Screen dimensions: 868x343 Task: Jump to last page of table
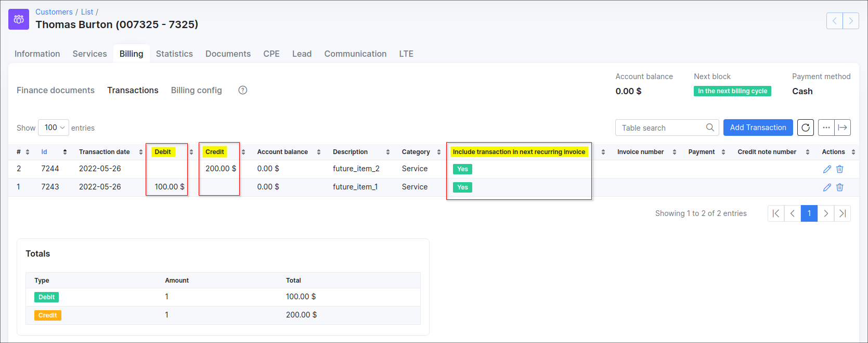843,213
